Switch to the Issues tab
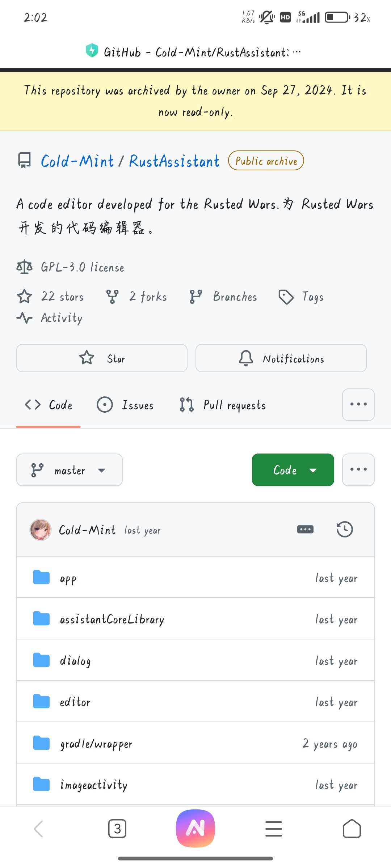 [125, 405]
